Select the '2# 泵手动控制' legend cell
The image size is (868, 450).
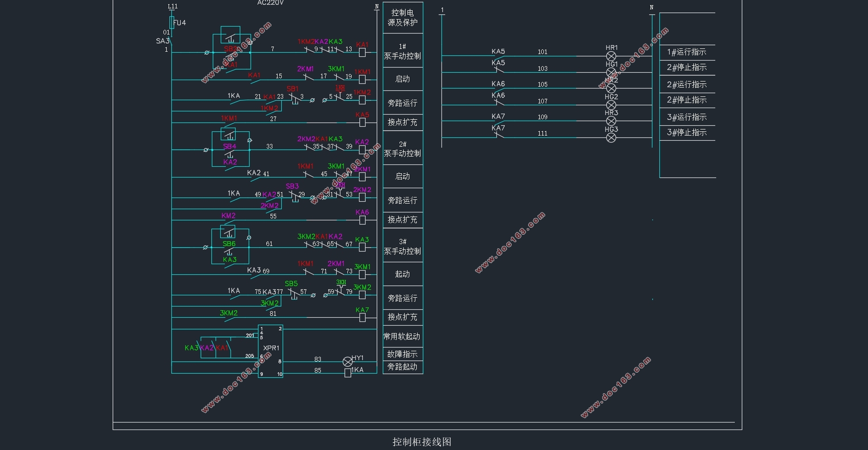pos(403,148)
